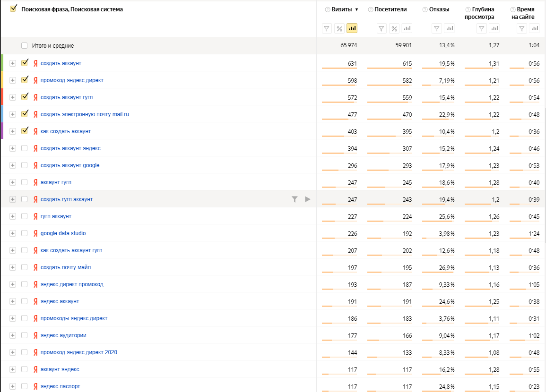Viewport: 546px width, 392px height.
Task: Open the filter icon under Время на сайте
Action: [521, 28]
